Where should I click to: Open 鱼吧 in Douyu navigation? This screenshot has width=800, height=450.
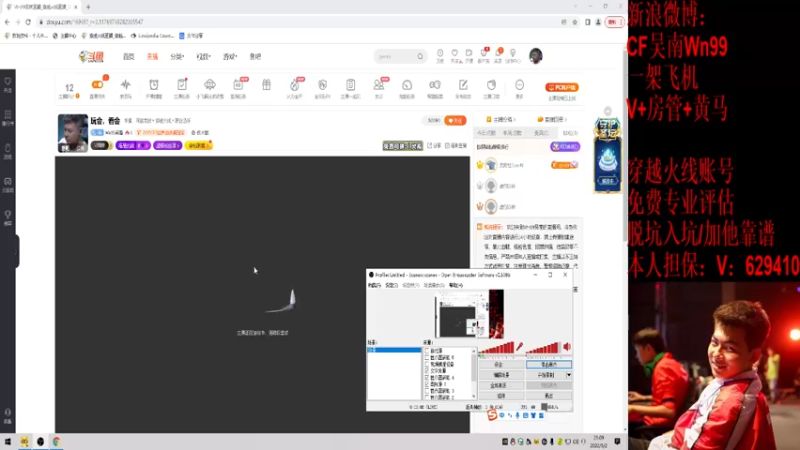tap(256, 57)
